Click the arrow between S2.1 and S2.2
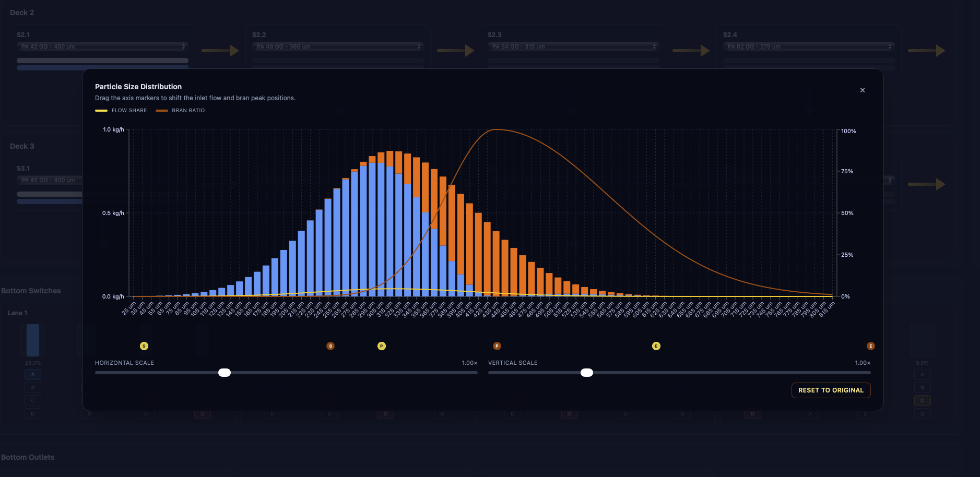The height and width of the screenshot is (477, 980). click(220, 51)
